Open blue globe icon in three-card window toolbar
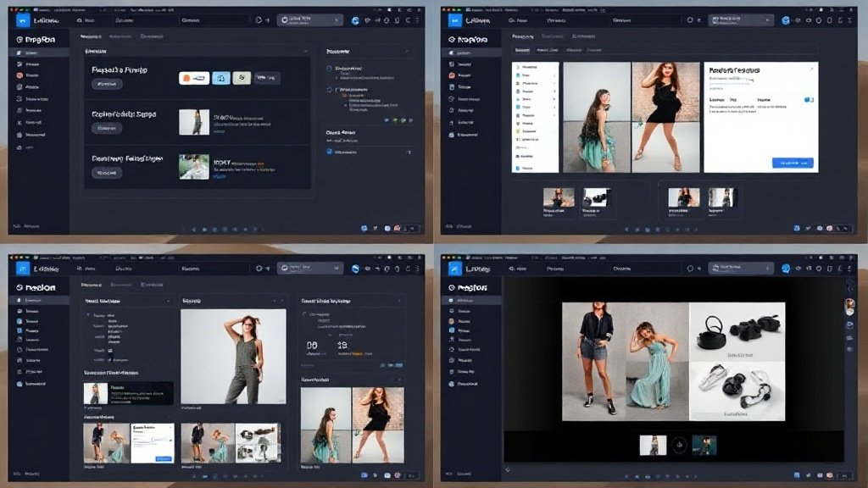The image size is (868, 488). tap(355, 20)
